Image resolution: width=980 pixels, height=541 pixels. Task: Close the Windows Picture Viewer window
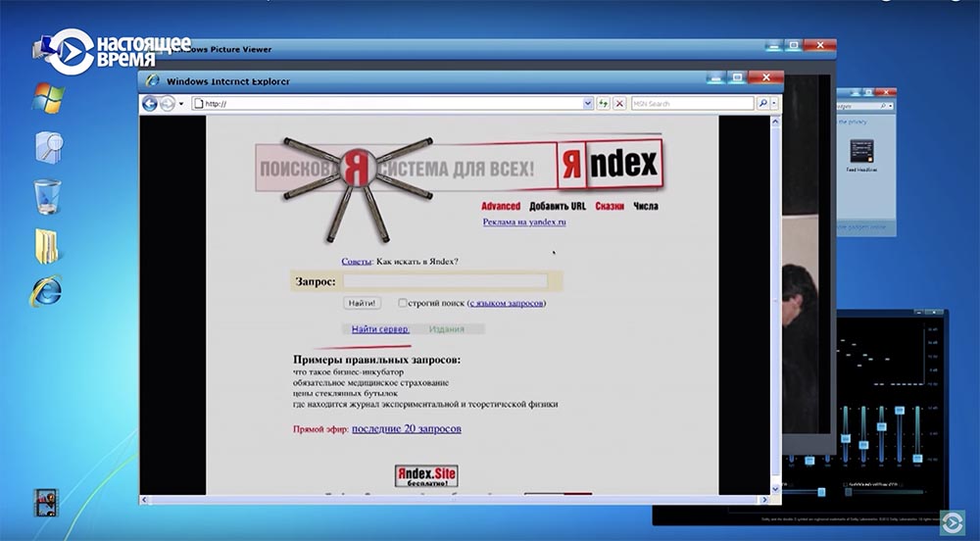tap(820, 45)
